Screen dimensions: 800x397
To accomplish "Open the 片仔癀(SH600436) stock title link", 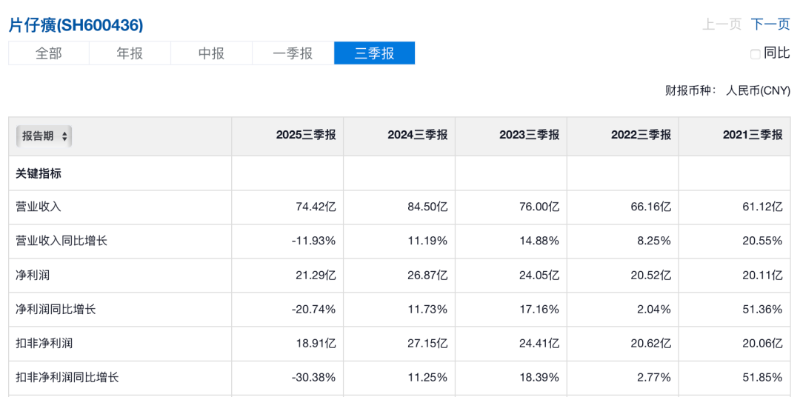I will pos(76,25).
